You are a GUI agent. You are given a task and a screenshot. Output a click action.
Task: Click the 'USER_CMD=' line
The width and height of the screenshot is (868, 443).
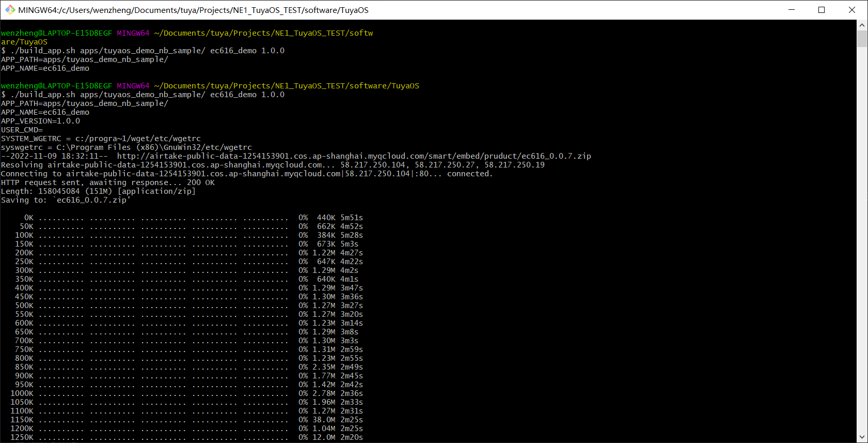tap(22, 130)
